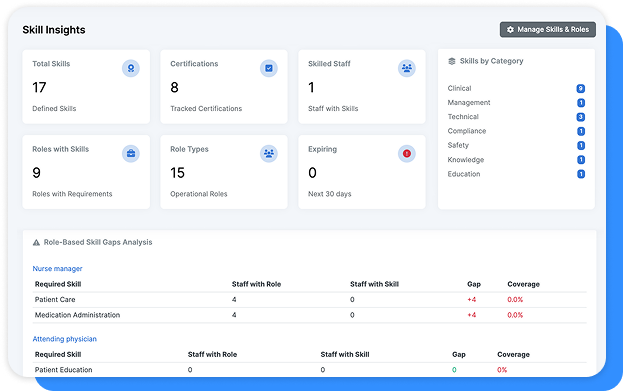Click the Operational Roles caption
This screenshot has width=623, height=392.
click(x=199, y=194)
